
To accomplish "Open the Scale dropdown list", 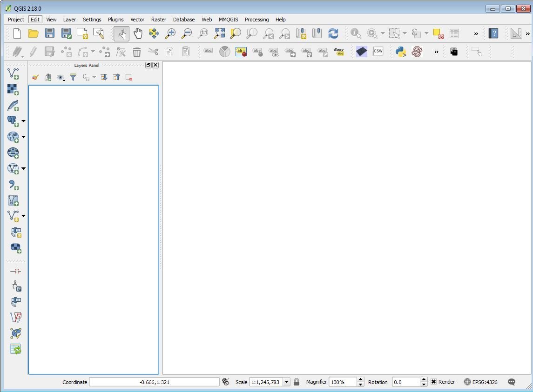I will click(x=287, y=382).
